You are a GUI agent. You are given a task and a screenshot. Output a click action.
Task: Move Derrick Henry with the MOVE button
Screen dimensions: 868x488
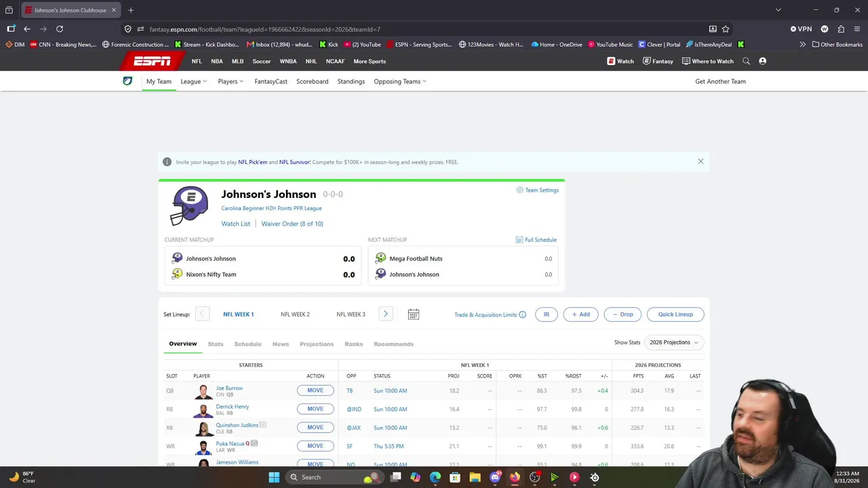pos(315,409)
